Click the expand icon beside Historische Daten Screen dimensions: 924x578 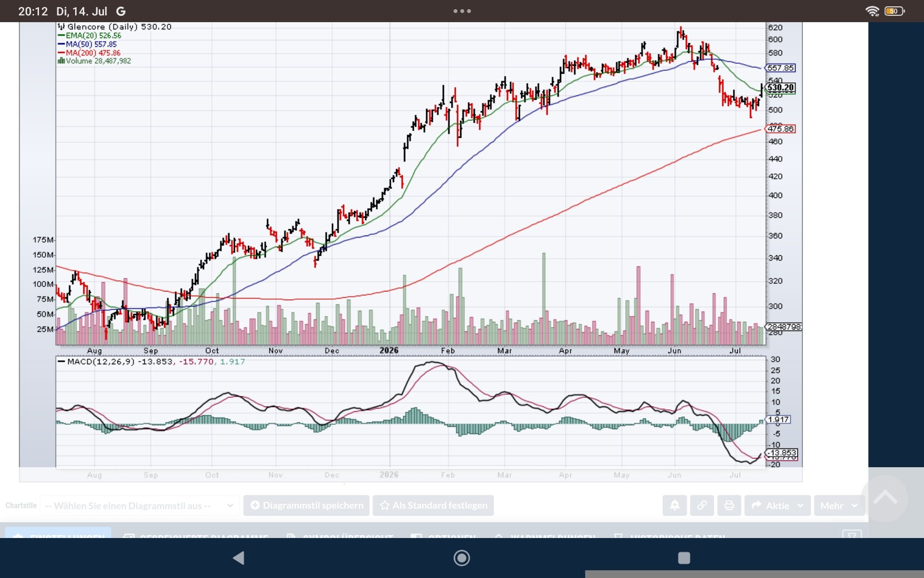[852, 534]
